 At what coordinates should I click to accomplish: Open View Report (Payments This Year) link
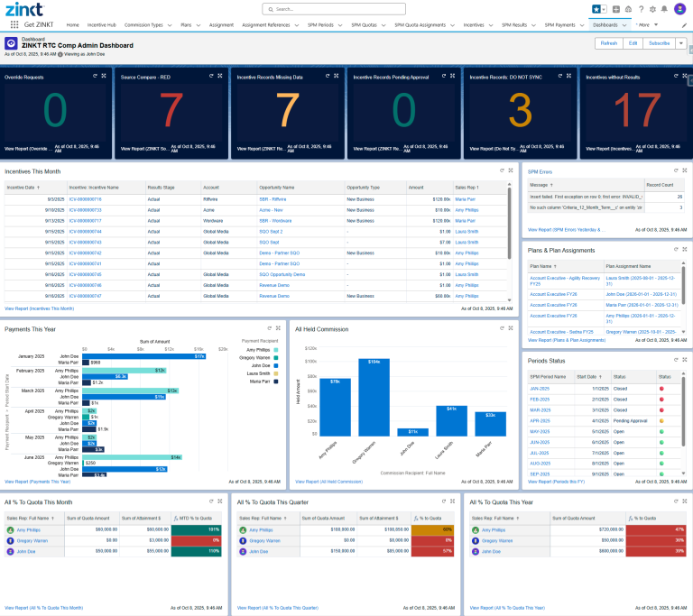tap(38, 482)
